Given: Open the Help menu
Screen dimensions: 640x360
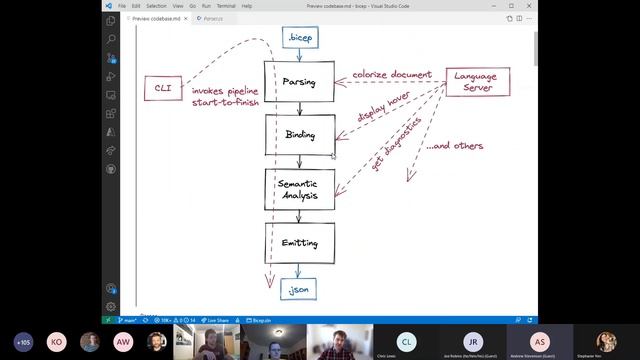Looking at the screenshot, I should pyautogui.click(x=247, y=6).
